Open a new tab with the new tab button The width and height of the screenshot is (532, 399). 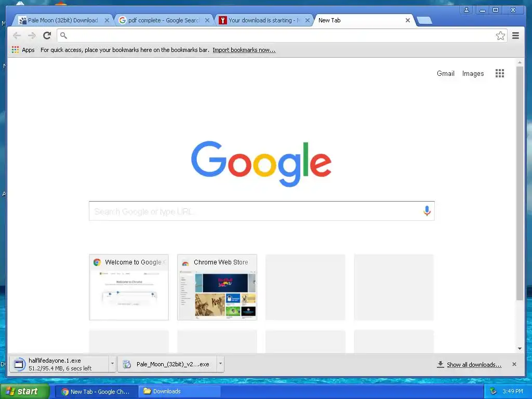pyautogui.click(x=424, y=20)
